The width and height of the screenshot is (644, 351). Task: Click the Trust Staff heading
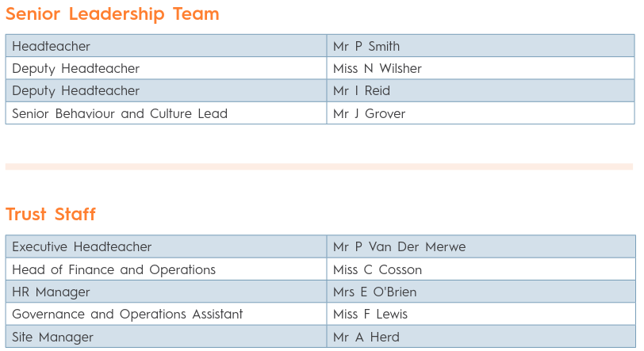[x=51, y=214]
